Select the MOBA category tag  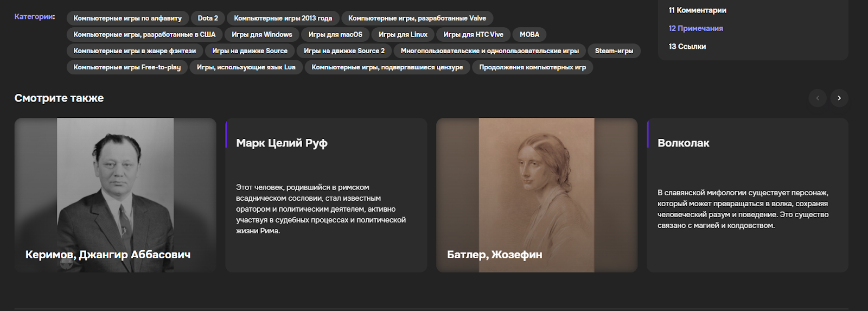pyautogui.click(x=529, y=35)
